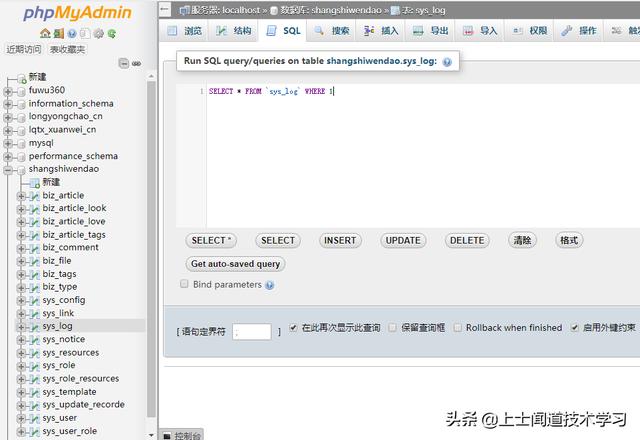Expand the lqtx_xuanwei_cn database node
This screenshot has height=440, width=640.
(8, 131)
